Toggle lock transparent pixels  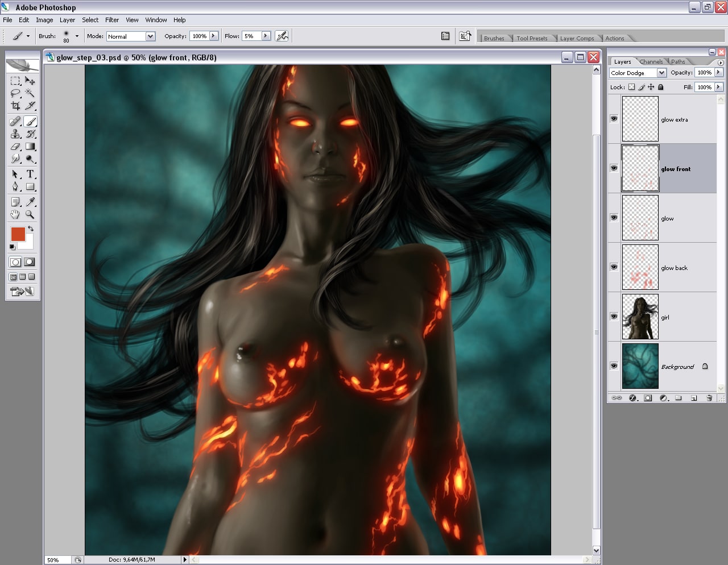tap(631, 87)
